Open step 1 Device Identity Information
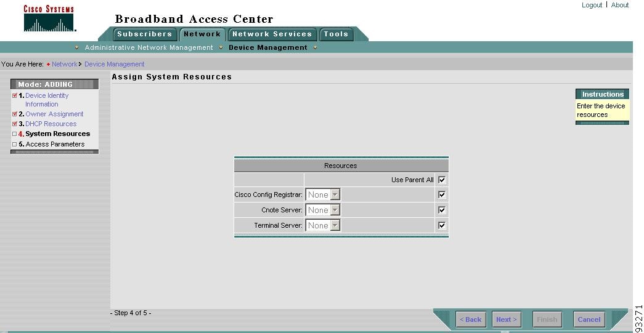This screenshot has width=644, height=333. coord(47,100)
